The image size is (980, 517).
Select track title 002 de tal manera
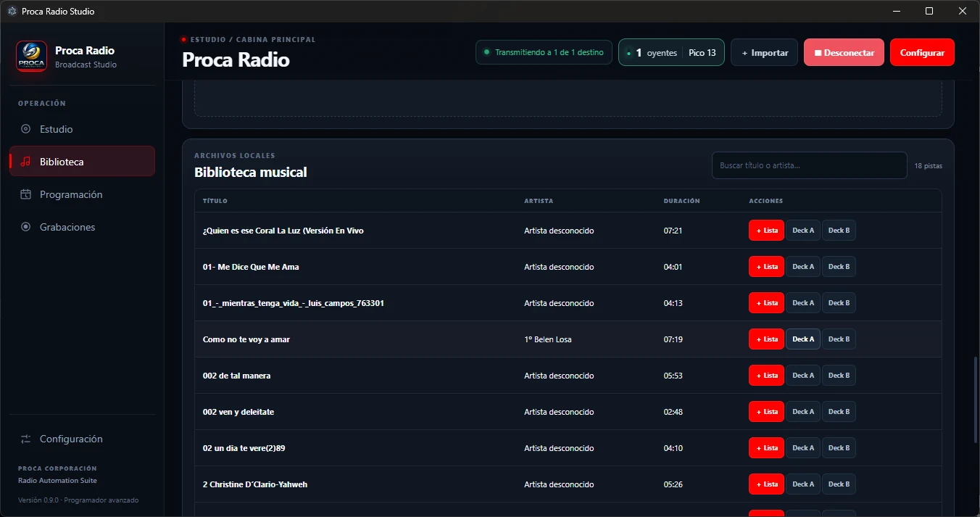point(236,376)
